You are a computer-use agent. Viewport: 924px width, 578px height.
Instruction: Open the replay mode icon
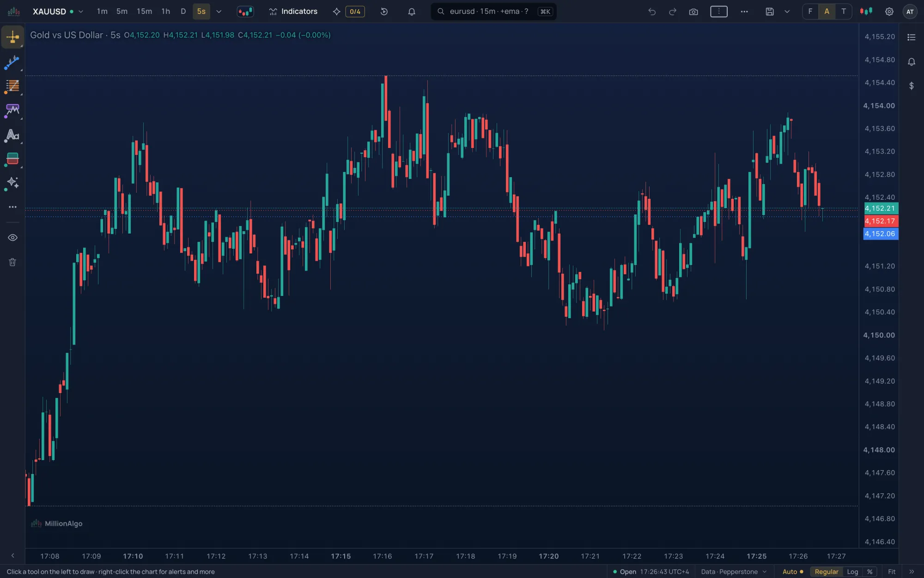click(x=384, y=12)
